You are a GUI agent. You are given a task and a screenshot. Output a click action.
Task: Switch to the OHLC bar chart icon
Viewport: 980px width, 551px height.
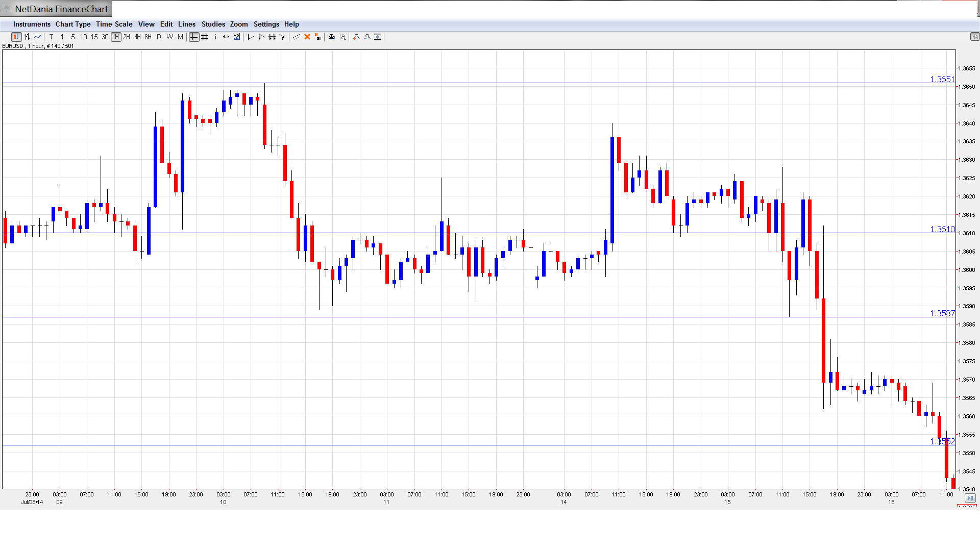[x=27, y=37]
